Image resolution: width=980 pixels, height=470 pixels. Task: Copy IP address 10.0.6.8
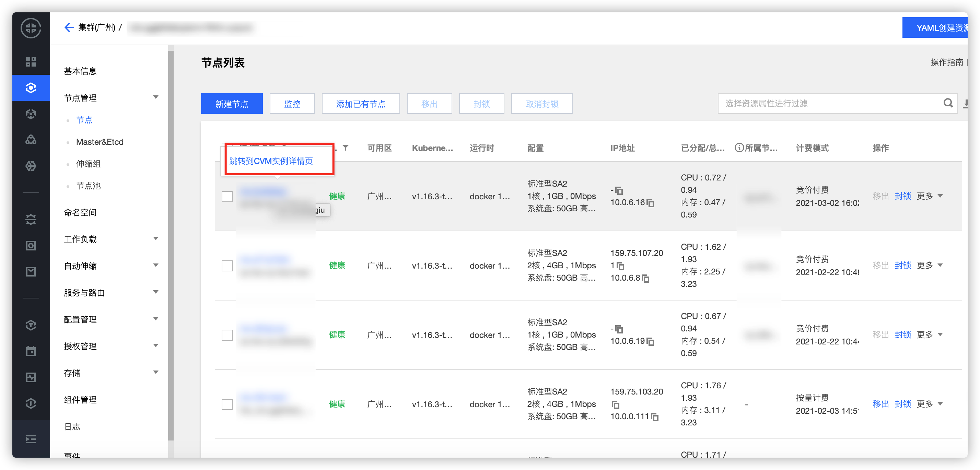click(645, 278)
